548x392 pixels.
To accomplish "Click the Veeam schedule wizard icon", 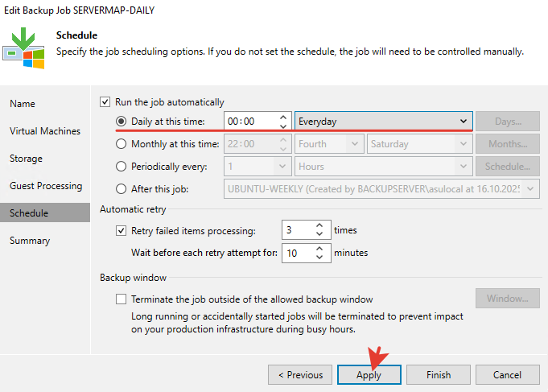I will [24, 45].
